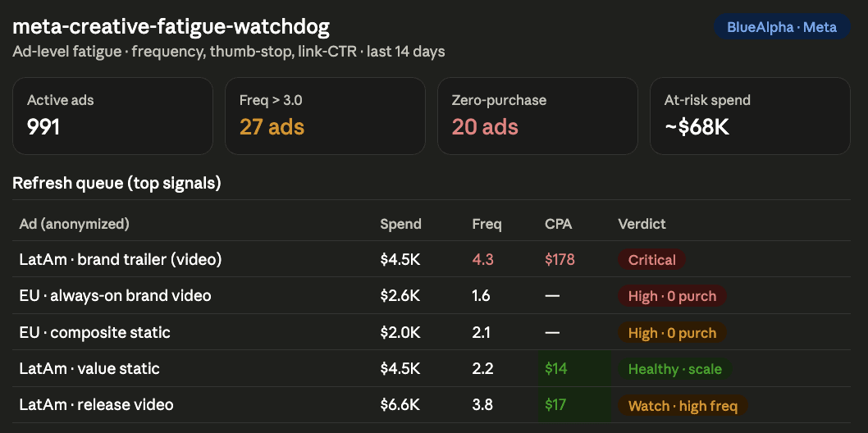Click the Spend column header
The width and height of the screenshot is (868, 433).
click(401, 224)
